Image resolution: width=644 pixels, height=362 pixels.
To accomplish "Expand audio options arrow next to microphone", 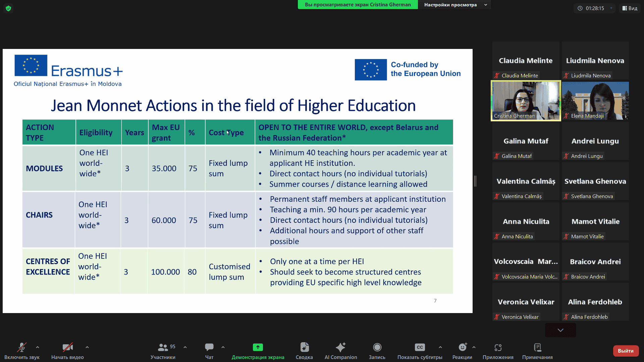I will click(x=38, y=347).
